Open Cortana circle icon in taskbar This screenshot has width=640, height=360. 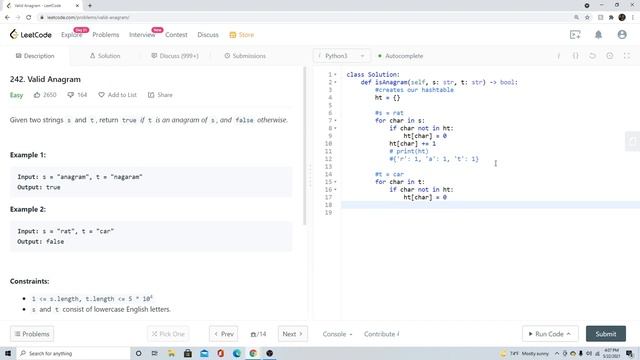pyautogui.click(x=138, y=353)
